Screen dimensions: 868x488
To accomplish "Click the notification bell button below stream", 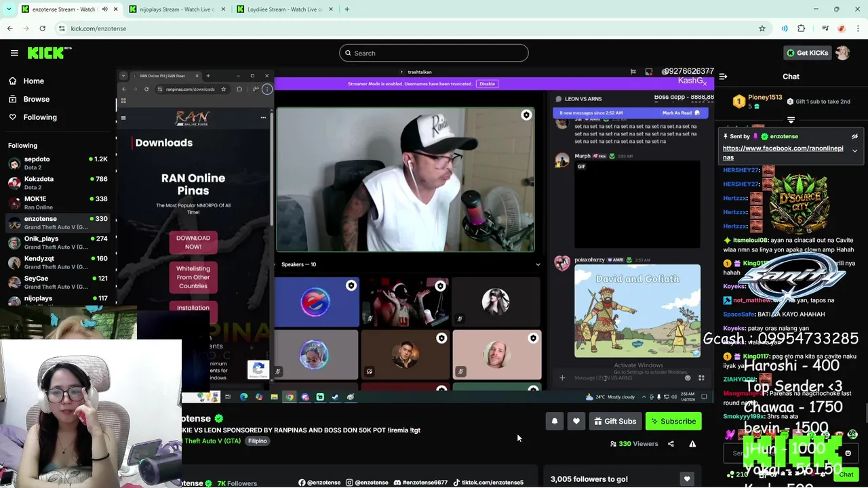I will coord(555,422).
